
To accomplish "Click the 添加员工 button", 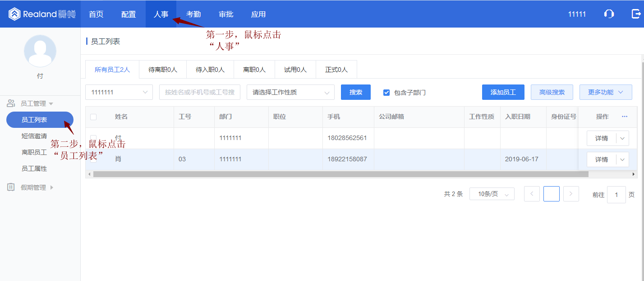I will (x=503, y=92).
